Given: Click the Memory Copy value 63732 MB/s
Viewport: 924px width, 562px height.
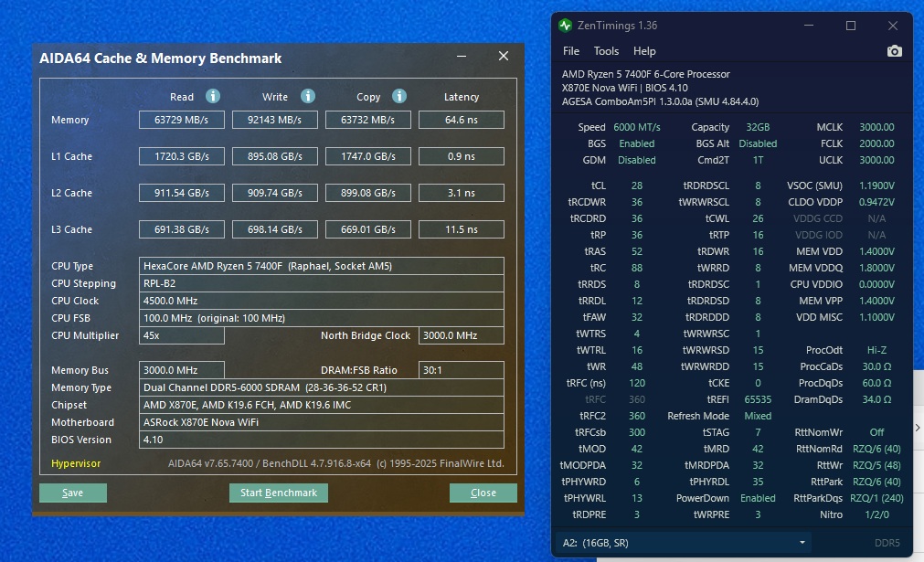Looking at the screenshot, I should point(367,120).
